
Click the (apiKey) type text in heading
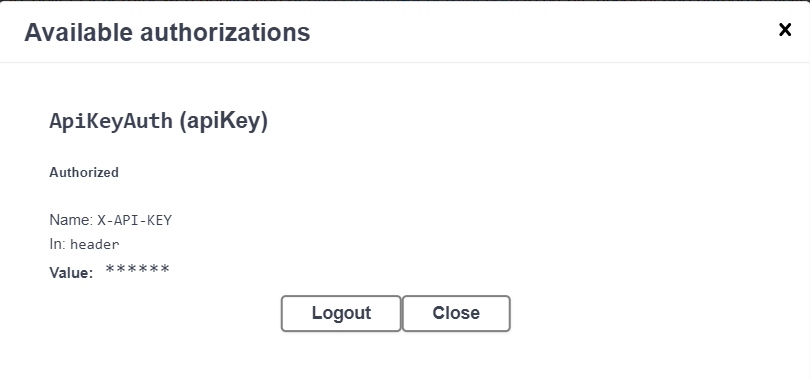(223, 121)
